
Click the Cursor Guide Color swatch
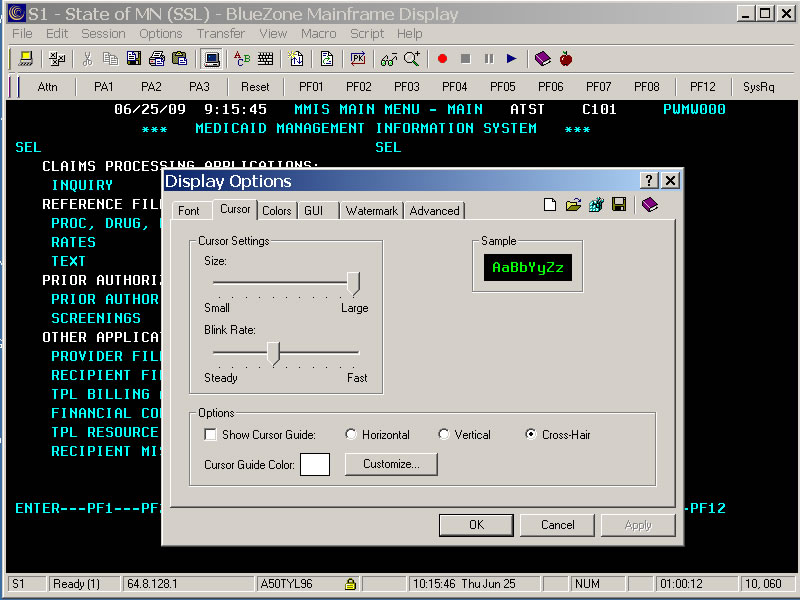click(x=315, y=464)
